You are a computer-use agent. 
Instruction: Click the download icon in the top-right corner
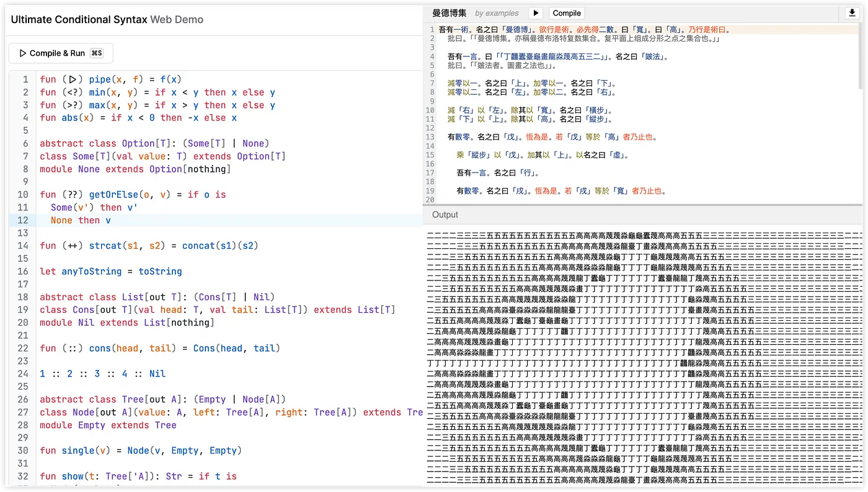coord(851,13)
